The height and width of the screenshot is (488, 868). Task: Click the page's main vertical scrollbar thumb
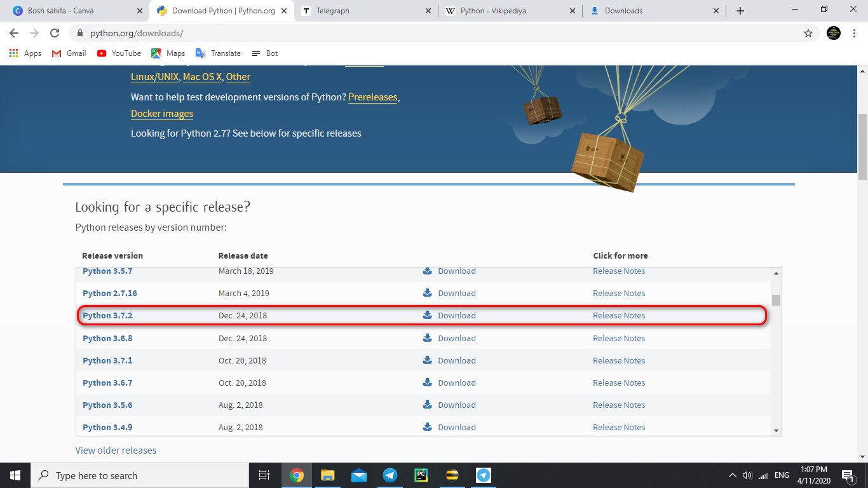point(862,147)
